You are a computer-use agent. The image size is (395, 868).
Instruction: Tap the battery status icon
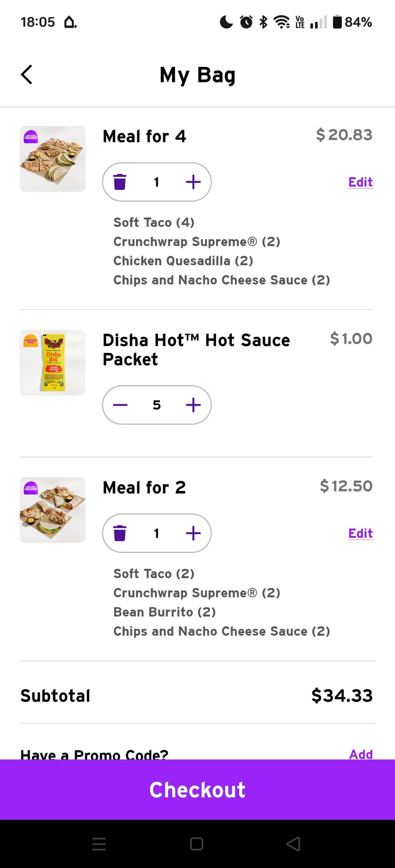(x=337, y=22)
